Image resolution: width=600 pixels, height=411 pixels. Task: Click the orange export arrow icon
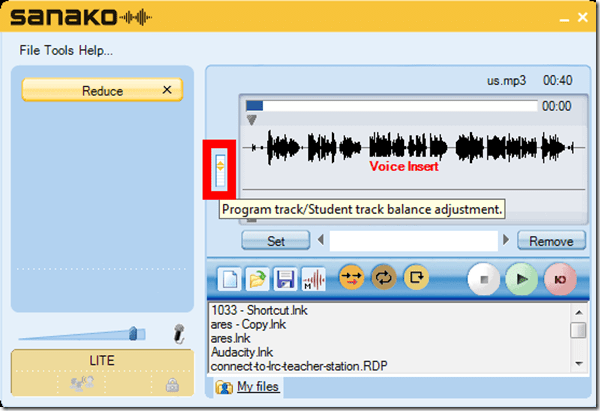[x=416, y=279]
